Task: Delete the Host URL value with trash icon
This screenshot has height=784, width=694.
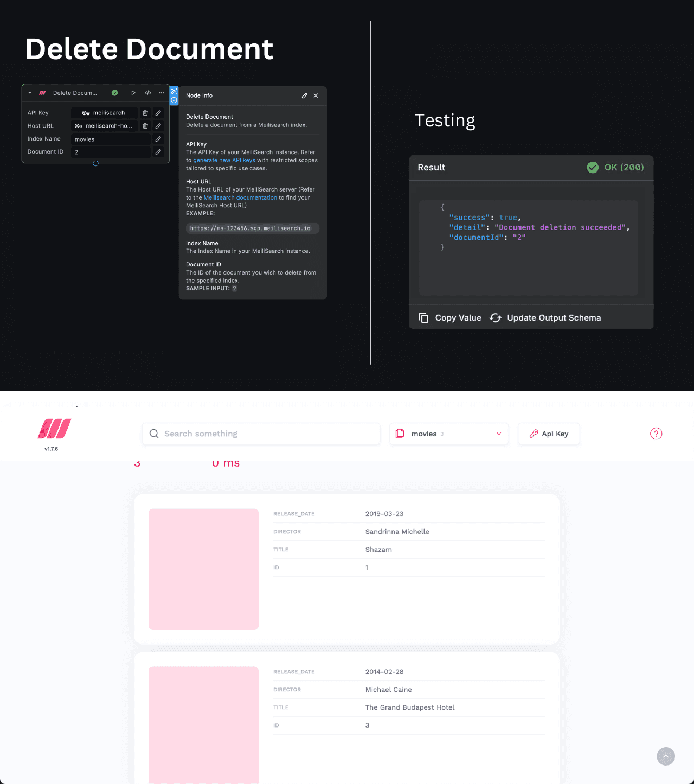Action: pos(145,126)
